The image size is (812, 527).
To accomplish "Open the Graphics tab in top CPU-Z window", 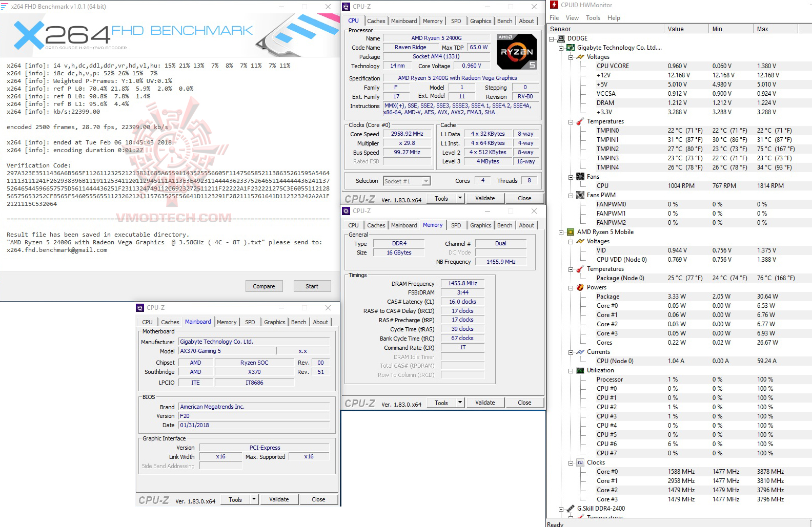I will (x=480, y=21).
